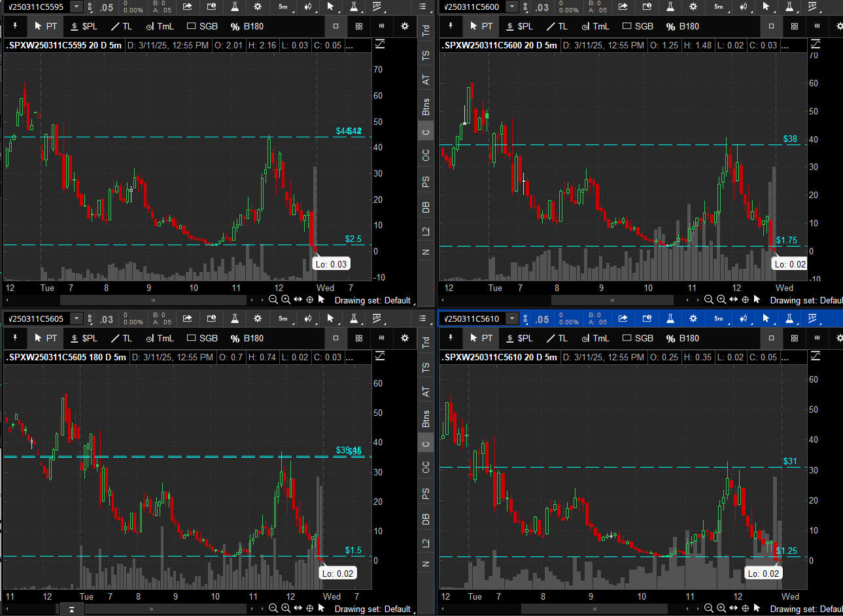Switch to L2 sidebar tab beside C5605 chart
Viewport: 843px width, 616px height.
[426, 543]
